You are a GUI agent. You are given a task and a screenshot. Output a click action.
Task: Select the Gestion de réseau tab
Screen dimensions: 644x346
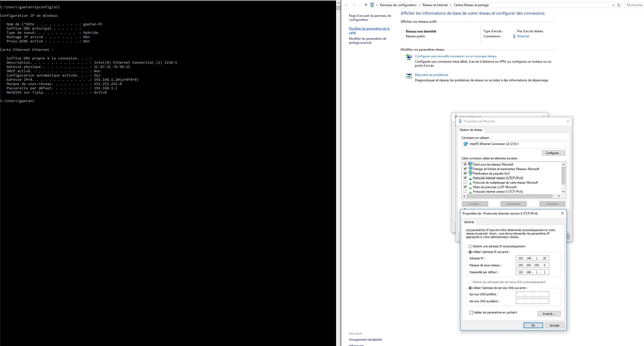coord(471,130)
